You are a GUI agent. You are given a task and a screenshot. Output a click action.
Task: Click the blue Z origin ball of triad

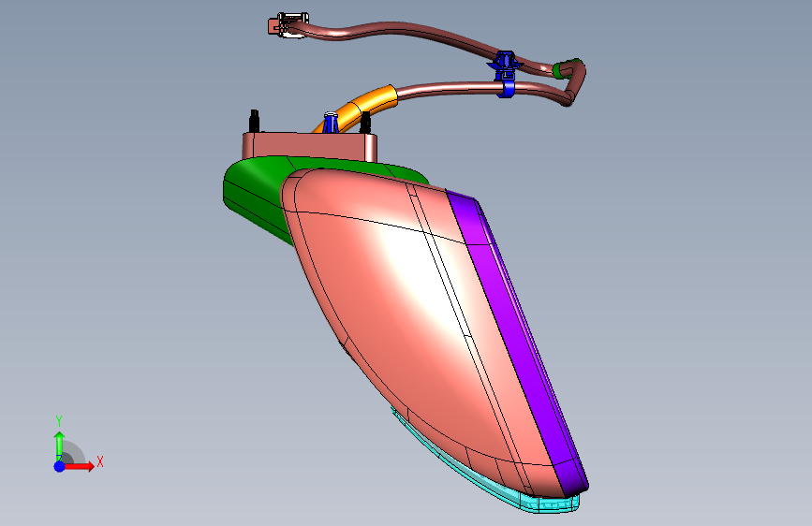click(60, 466)
